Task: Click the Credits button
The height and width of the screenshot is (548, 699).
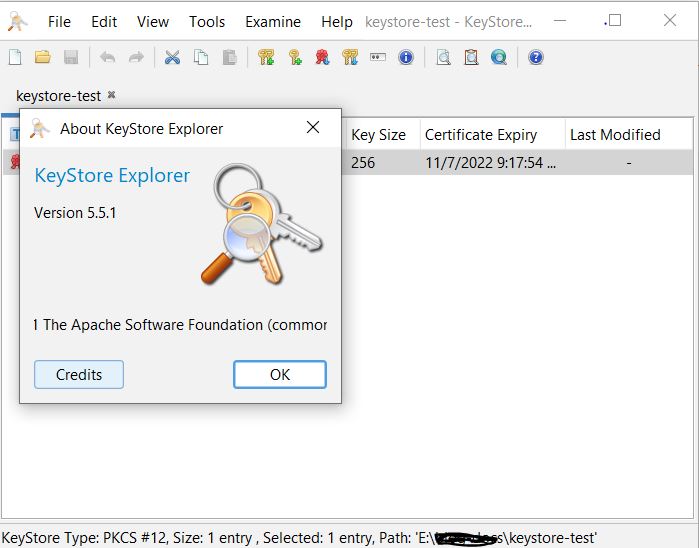Action: [79, 375]
